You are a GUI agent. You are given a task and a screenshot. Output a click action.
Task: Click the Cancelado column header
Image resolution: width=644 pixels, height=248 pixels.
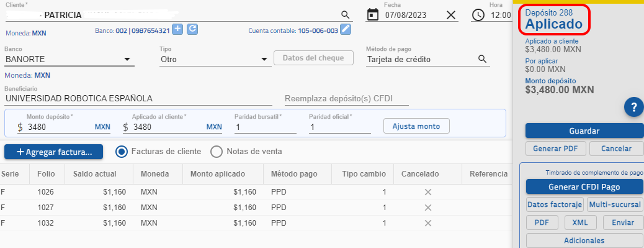point(420,174)
